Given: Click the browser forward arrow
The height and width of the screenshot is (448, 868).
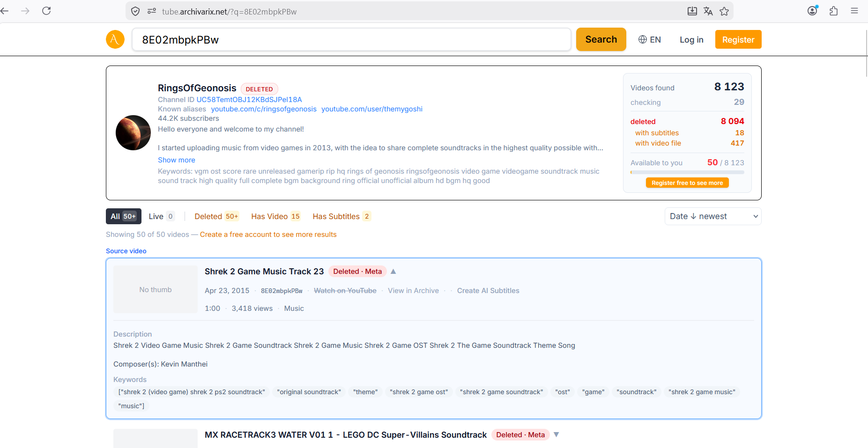Looking at the screenshot, I should tap(25, 11).
